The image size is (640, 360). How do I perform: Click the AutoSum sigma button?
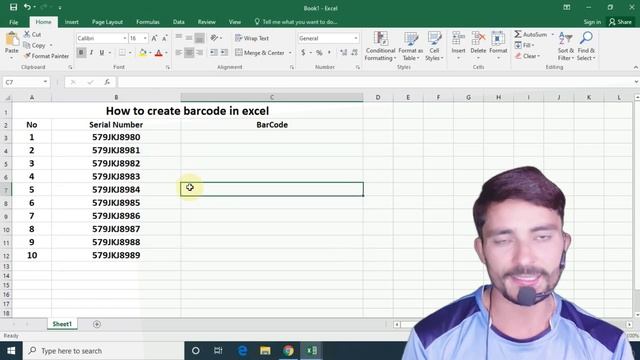pyautogui.click(x=530, y=34)
